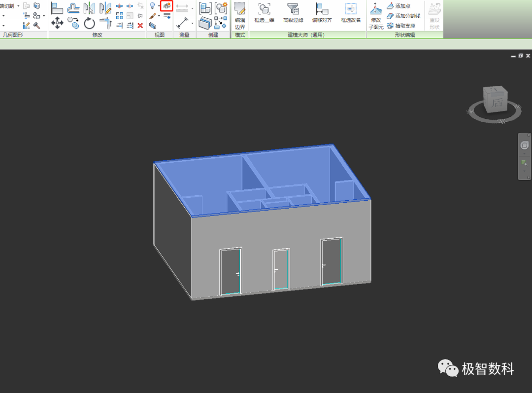Select Trim/Extend to Corner tool
532x393 pixels.
tap(105, 23)
